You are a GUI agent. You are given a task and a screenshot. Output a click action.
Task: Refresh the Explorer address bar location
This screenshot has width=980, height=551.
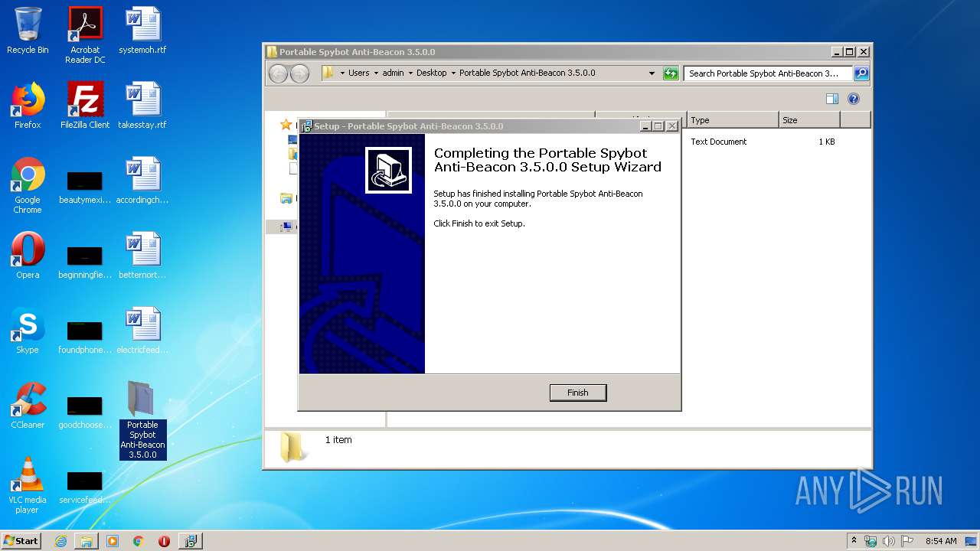tap(671, 73)
